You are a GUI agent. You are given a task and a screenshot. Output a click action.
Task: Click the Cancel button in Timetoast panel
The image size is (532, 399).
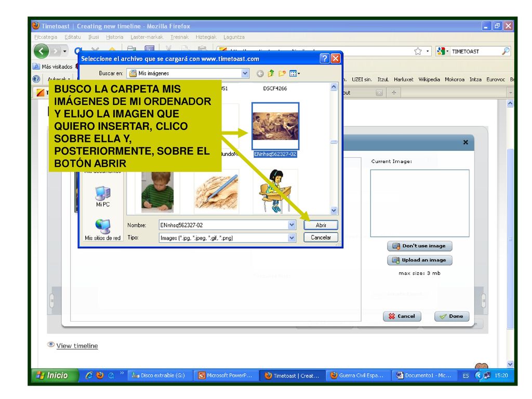(402, 316)
